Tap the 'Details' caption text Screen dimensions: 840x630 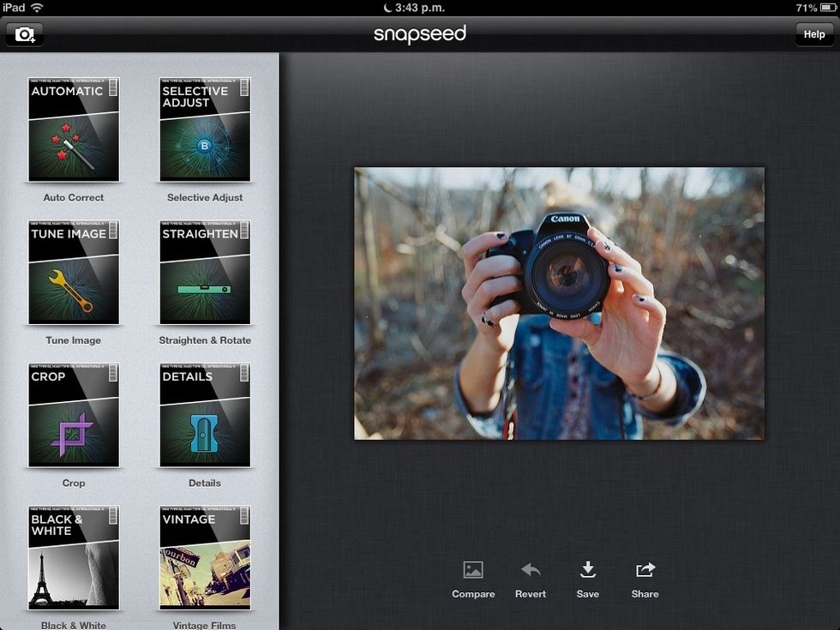(x=205, y=483)
